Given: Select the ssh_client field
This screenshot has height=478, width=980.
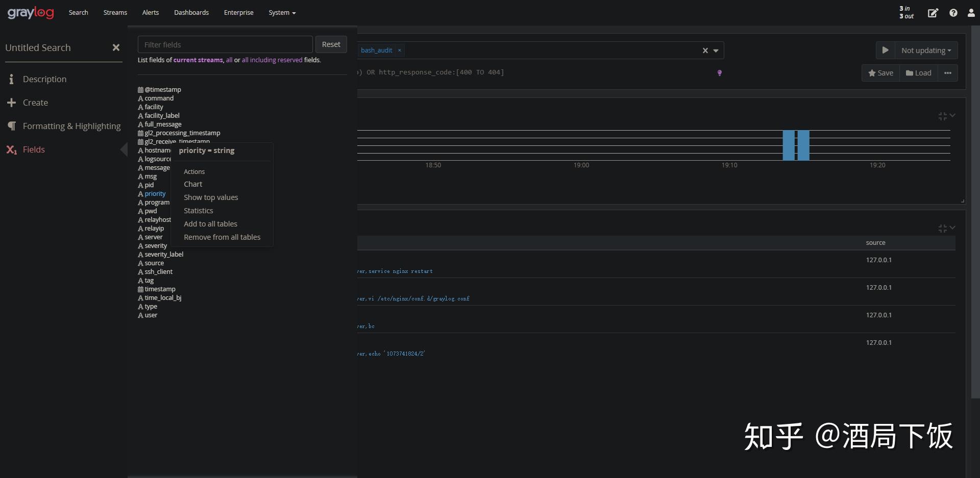Looking at the screenshot, I should 158,272.
